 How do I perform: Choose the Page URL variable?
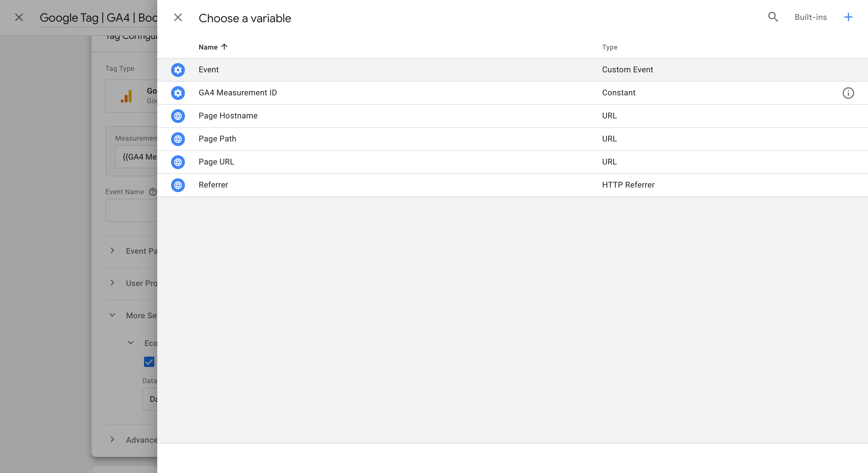coord(513,162)
